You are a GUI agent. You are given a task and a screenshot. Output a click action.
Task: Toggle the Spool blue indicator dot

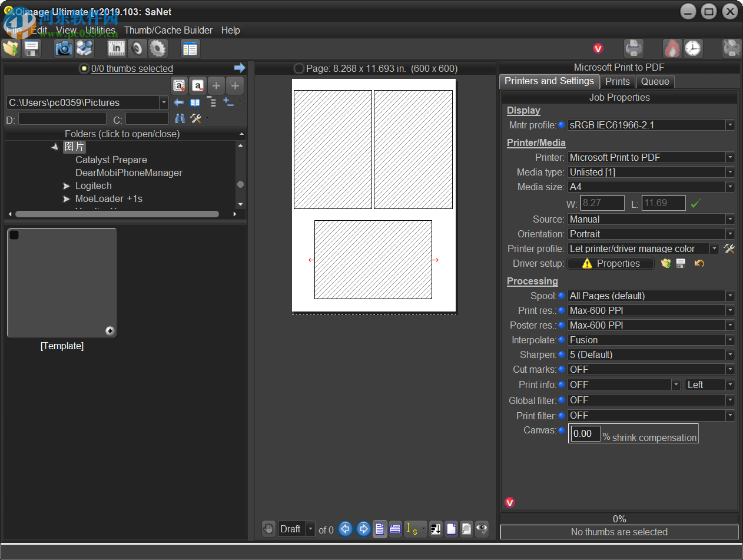click(x=560, y=296)
